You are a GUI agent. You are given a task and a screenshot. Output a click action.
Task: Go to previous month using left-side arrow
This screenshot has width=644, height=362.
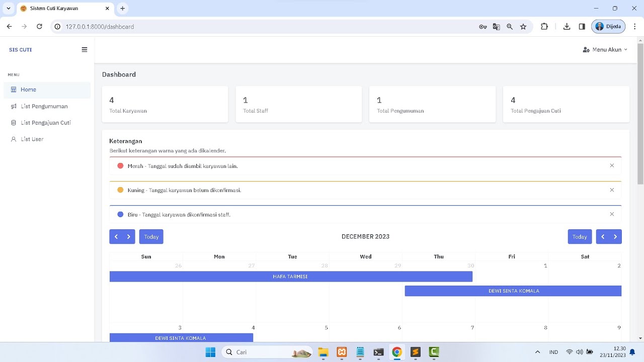[116, 237]
